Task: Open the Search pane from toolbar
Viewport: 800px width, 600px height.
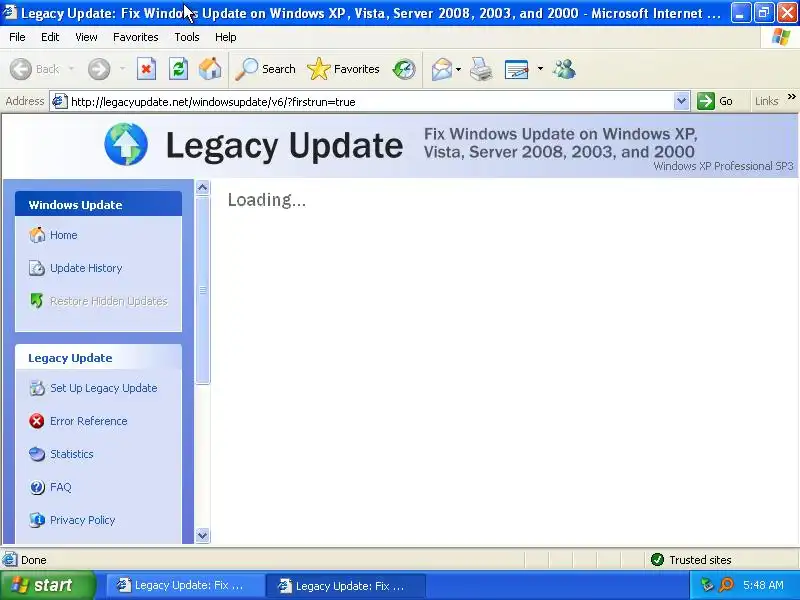Action: pyautogui.click(x=265, y=69)
